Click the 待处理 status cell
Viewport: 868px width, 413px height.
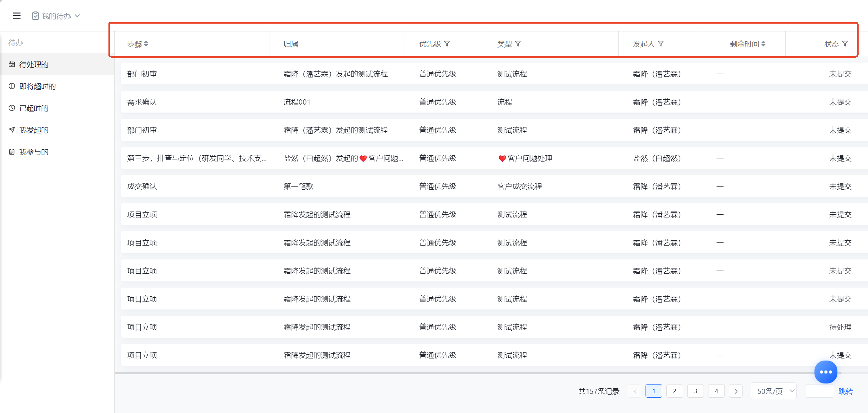pyautogui.click(x=840, y=327)
